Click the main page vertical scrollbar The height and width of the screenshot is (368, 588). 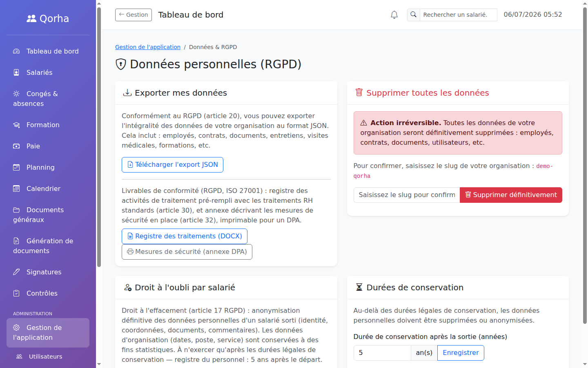585,166
